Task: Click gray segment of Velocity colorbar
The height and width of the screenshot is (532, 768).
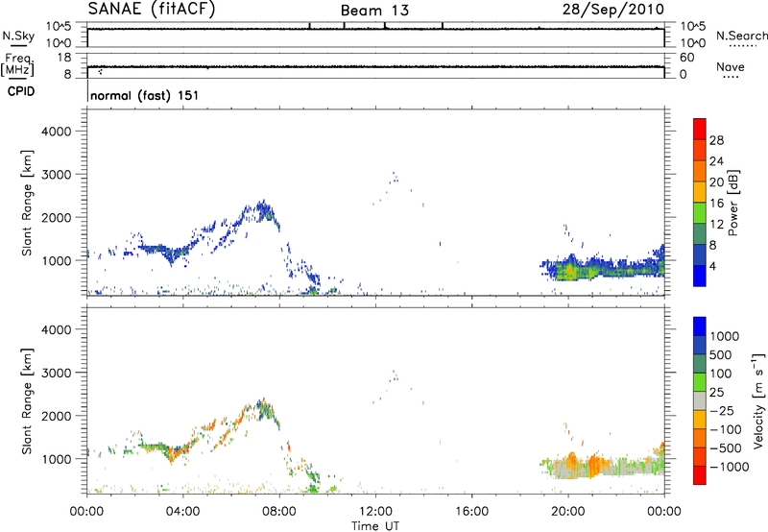Action: click(700, 400)
